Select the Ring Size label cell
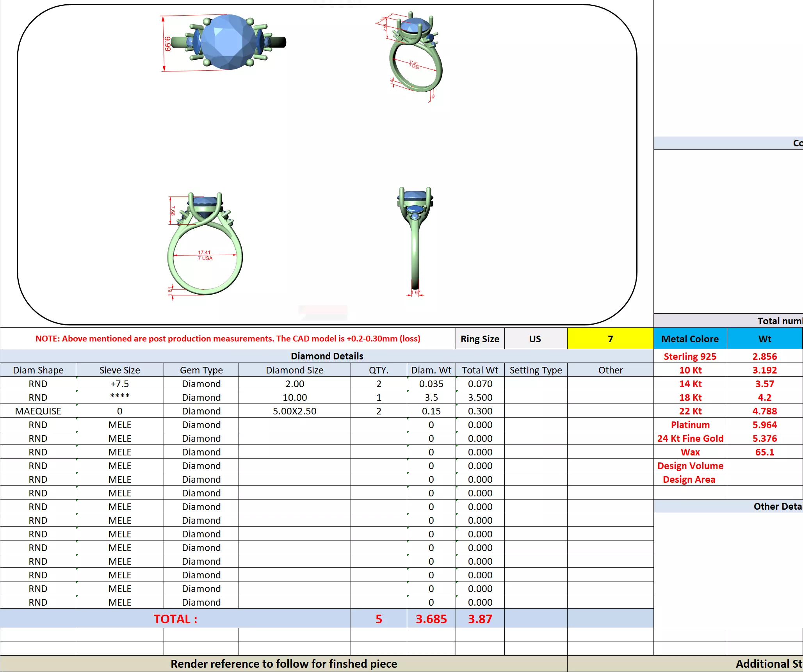 pyautogui.click(x=480, y=339)
